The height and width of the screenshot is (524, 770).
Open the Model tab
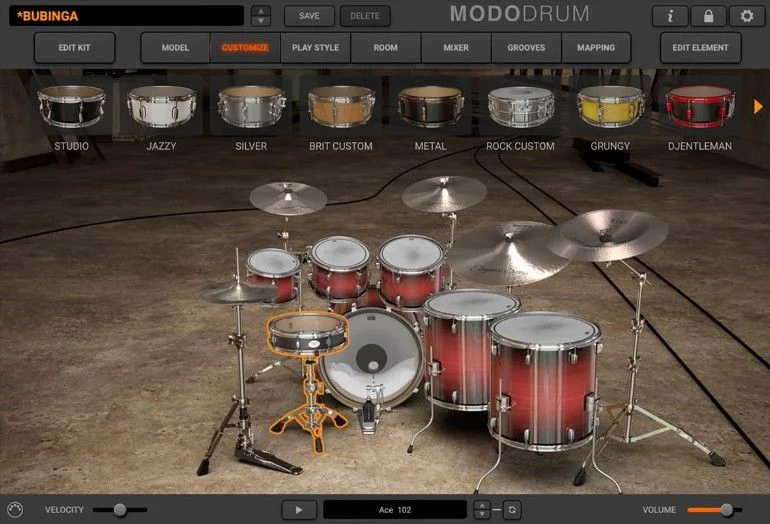tap(175, 48)
